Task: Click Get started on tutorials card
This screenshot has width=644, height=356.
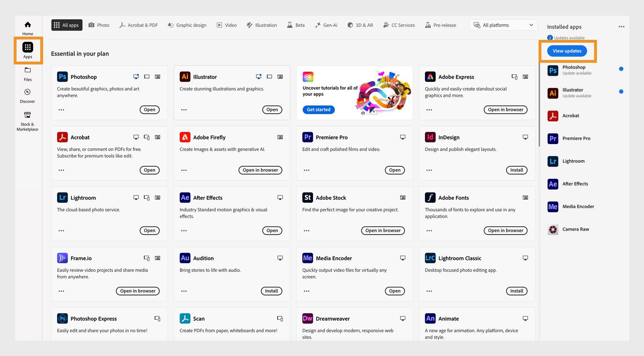Action: (318, 110)
